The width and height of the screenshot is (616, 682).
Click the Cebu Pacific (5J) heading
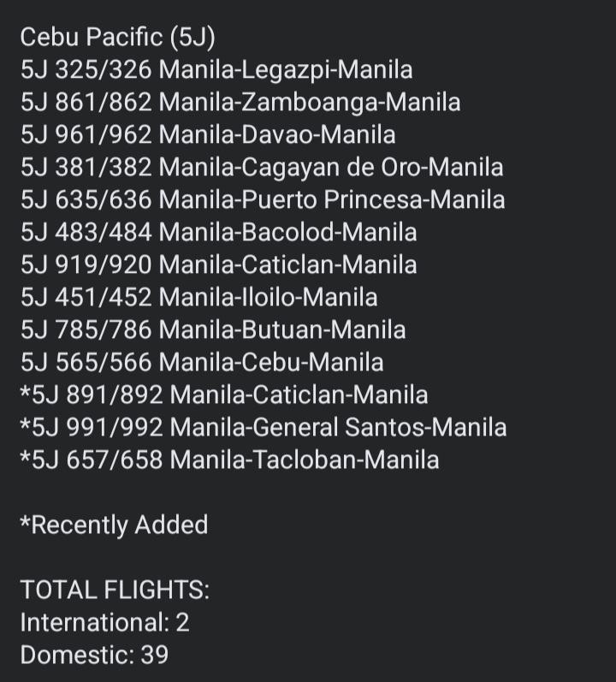(x=118, y=38)
